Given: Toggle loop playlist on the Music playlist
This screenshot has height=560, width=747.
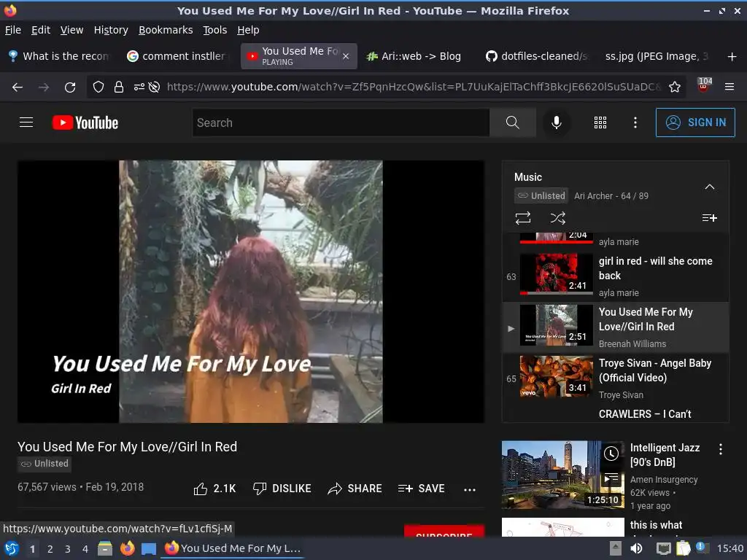Looking at the screenshot, I should [x=522, y=218].
